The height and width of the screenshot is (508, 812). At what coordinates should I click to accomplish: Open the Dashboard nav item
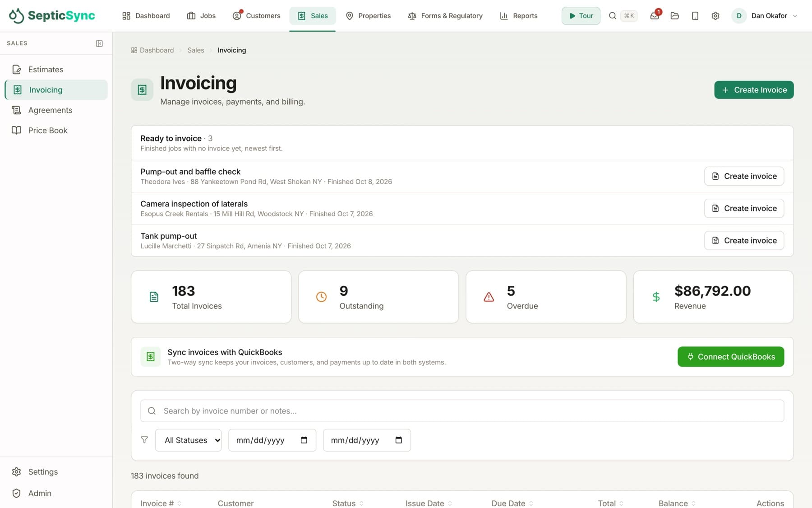coord(146,16)
